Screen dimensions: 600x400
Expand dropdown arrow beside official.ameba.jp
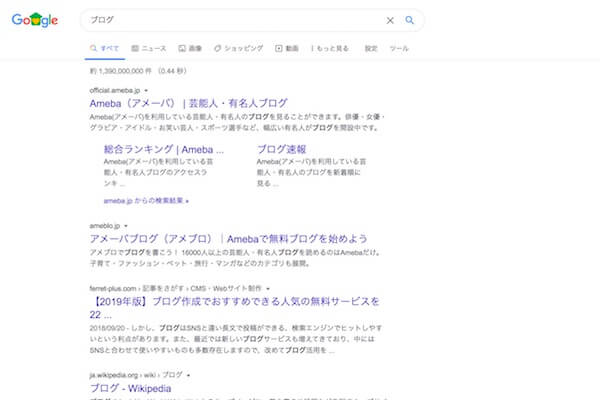146,91
